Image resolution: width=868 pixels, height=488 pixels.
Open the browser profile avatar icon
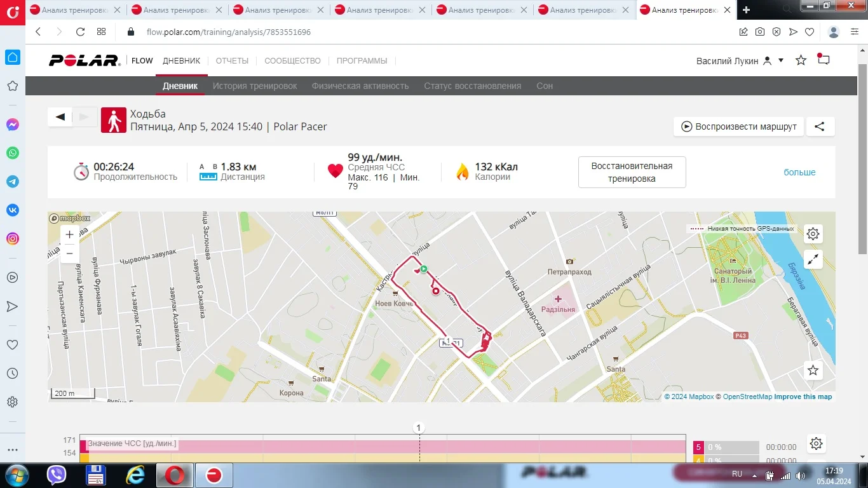click(x=834, y=32)
